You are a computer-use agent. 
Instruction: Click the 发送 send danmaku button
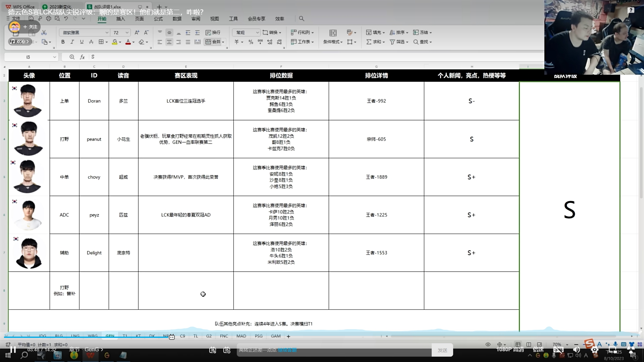tap(442, 350)
